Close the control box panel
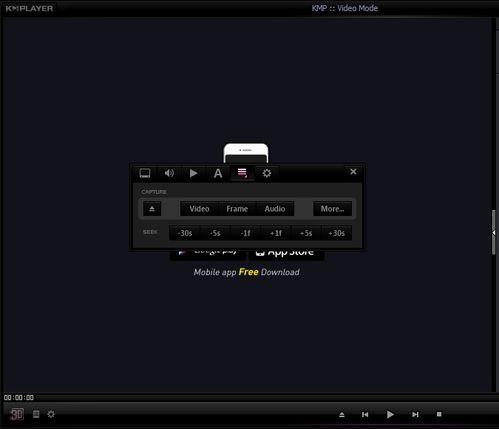The height and width of the screenshot is (429, 499). tap(353, 172)
